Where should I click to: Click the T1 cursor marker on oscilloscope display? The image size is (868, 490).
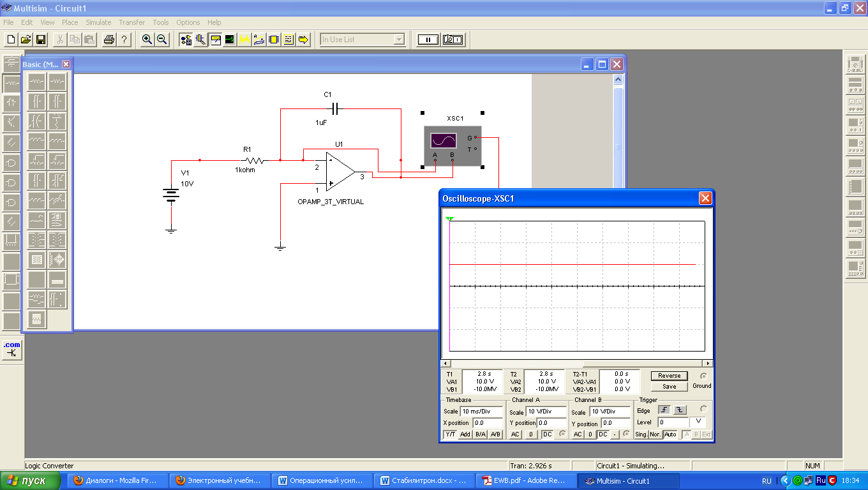[450, 219]
